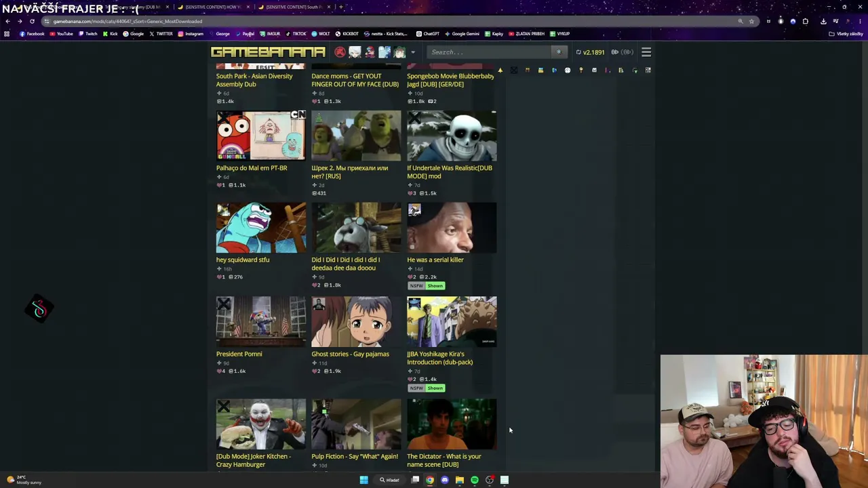The image size is (868, 488).
Task: Open the Google Gemini bookmark
Action: (x=462, y=34)
